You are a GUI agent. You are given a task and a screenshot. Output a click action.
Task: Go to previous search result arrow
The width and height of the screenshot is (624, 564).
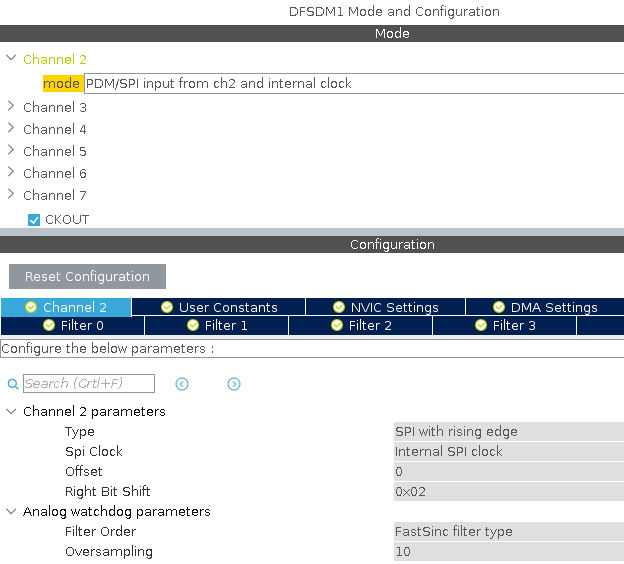click(x=182, y=384)
